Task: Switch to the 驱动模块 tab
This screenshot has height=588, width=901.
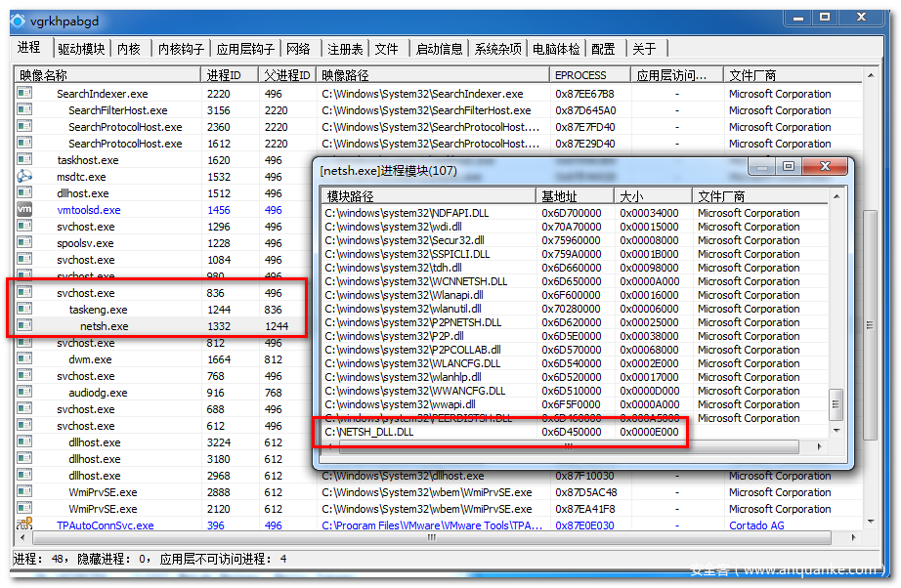Action: (x=80, y=49)
